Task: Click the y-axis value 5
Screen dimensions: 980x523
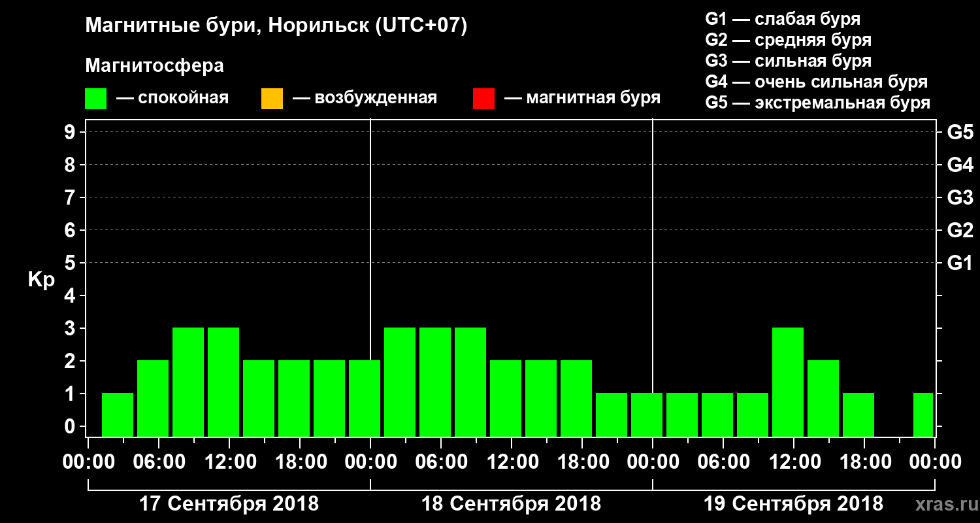Action: pyautogui.click(x=71, y=263)
